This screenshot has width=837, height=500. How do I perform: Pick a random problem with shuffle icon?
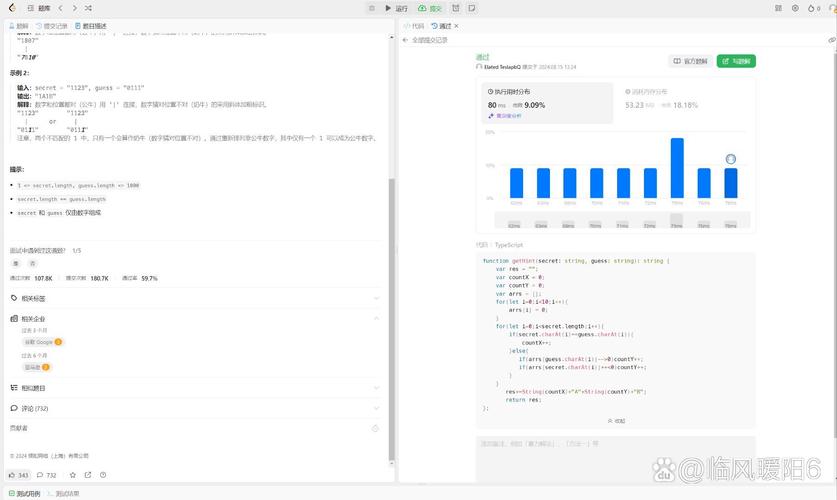tap(88, 8)
